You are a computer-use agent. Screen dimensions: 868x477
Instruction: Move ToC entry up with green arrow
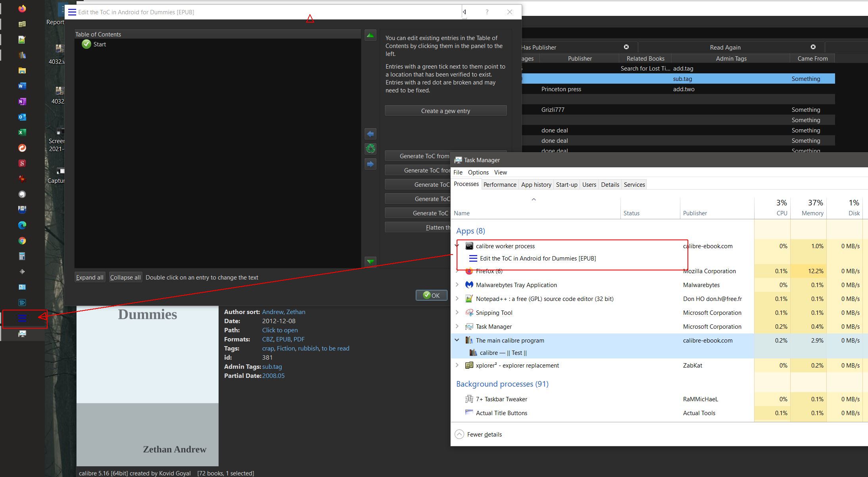(x=370, y=35)
